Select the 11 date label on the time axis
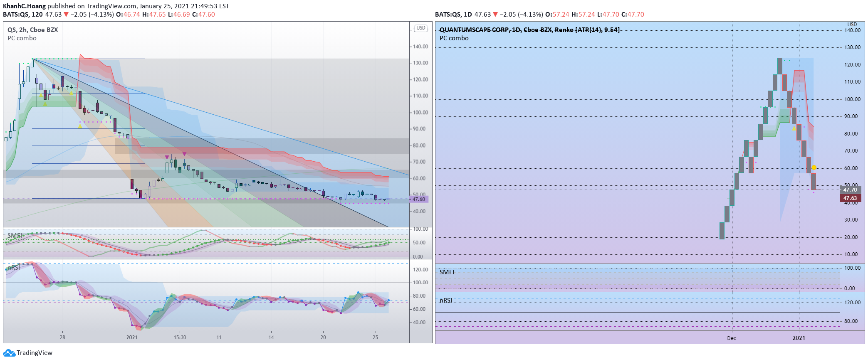868x362 pixels. click(x=219, y=337)
